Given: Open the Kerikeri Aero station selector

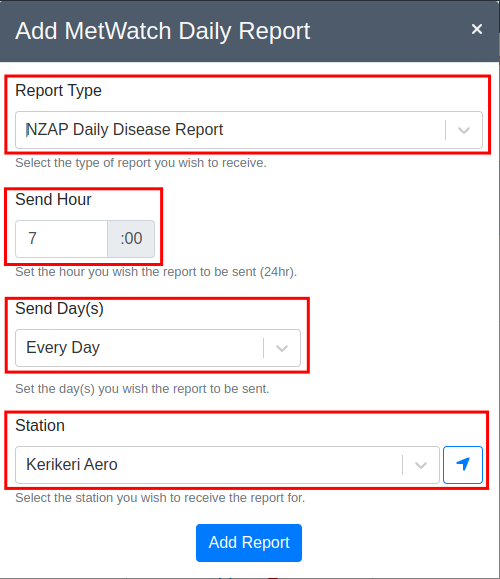Looking at the screenshot, I should click(227, 465).
